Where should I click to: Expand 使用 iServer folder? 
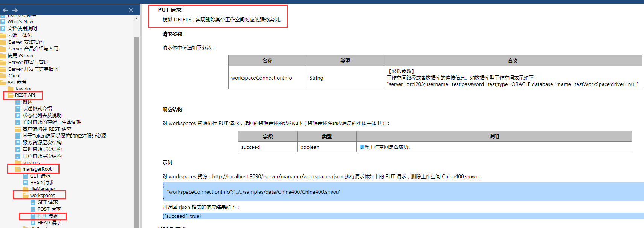(x=21, y=55)
